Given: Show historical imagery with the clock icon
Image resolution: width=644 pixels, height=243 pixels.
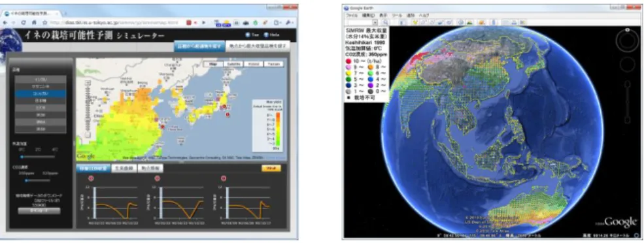Looking at the screenshot, I should (461, 23).
